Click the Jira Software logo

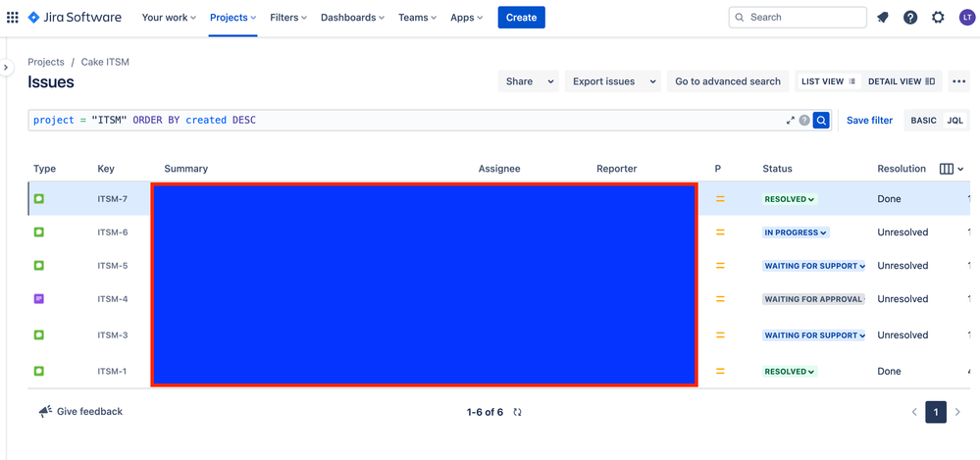(x=75, y=18)
